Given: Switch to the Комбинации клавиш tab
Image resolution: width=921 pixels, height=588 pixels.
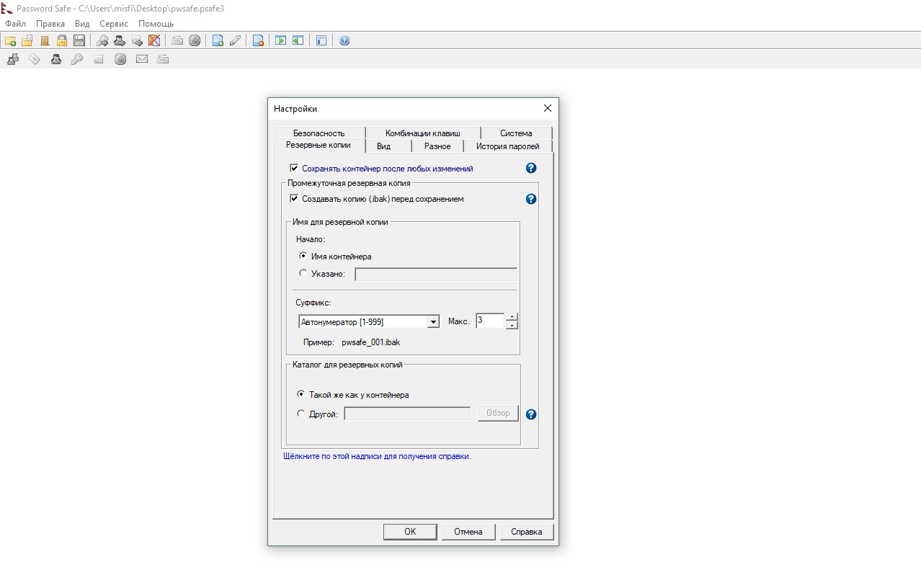Looking at the screenshot, I should click(422, 133).
